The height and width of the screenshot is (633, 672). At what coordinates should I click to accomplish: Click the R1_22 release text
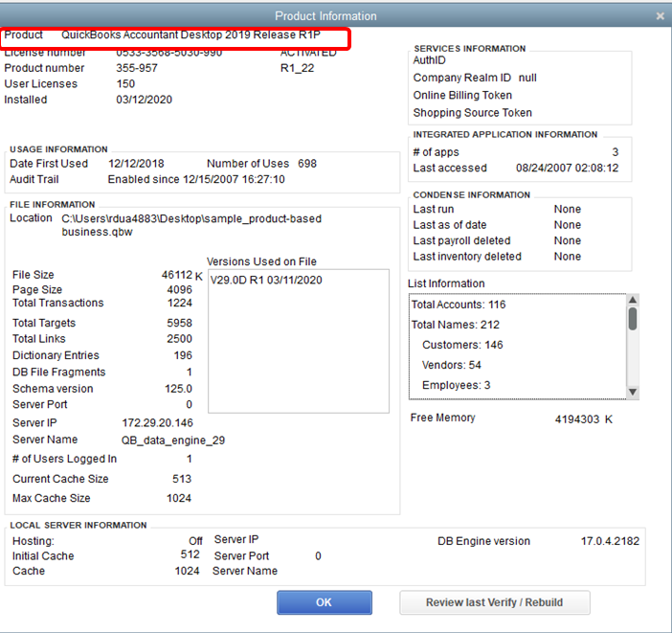[x=298, y=68]
